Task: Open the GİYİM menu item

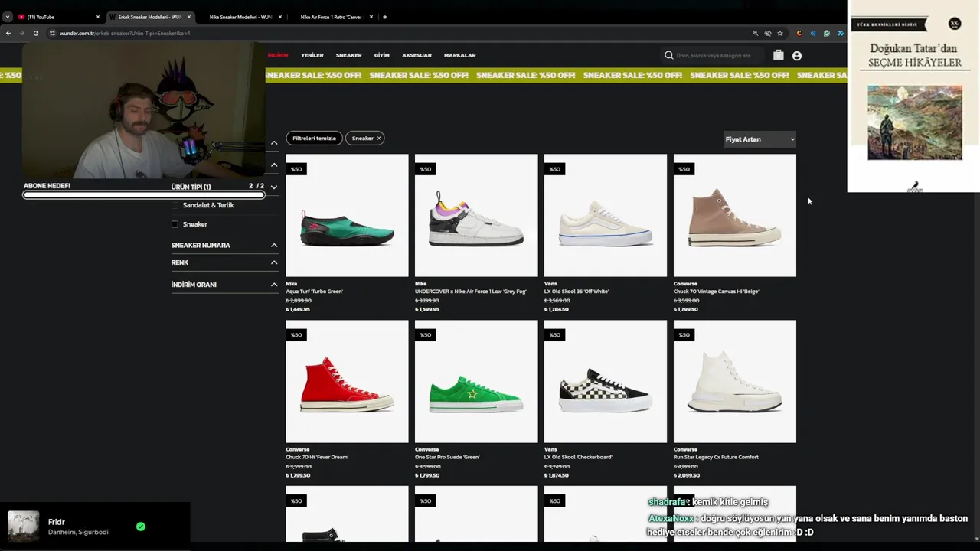Action: pyautogui.click(x=381, y=55)
